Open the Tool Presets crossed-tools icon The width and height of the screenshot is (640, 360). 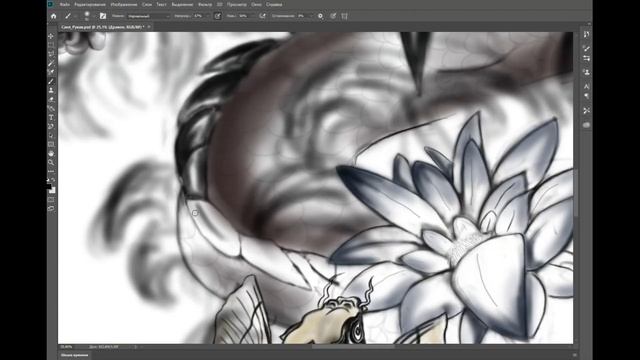587,110
